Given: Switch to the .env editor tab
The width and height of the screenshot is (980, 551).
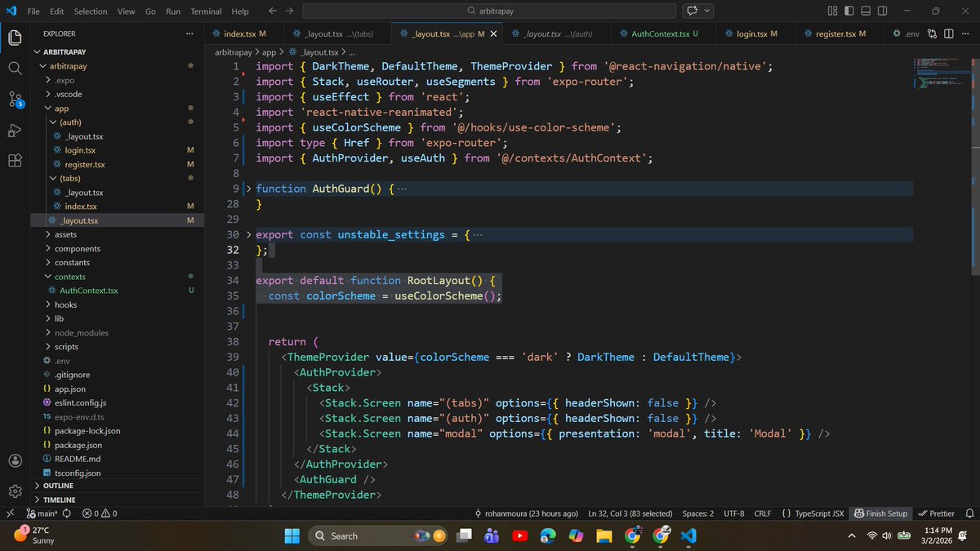Looking at the screenshot, I should [x=906, y=33].
